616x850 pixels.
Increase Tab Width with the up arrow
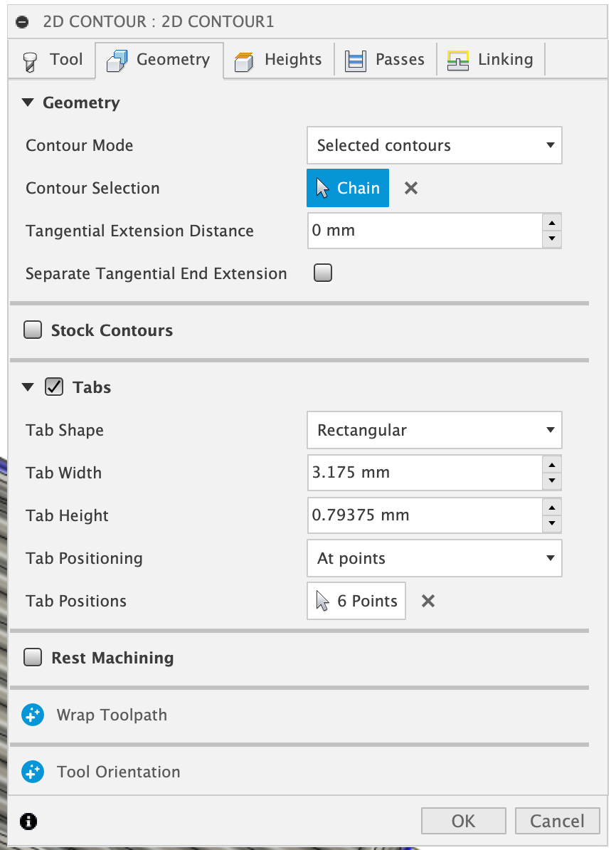tap(551, 465)
